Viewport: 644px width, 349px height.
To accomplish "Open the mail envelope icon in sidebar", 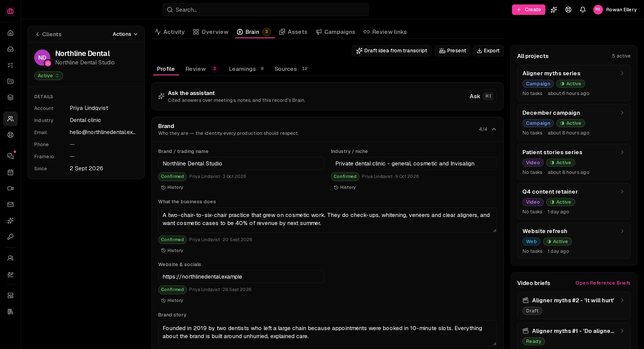I will tap(10, 204).
